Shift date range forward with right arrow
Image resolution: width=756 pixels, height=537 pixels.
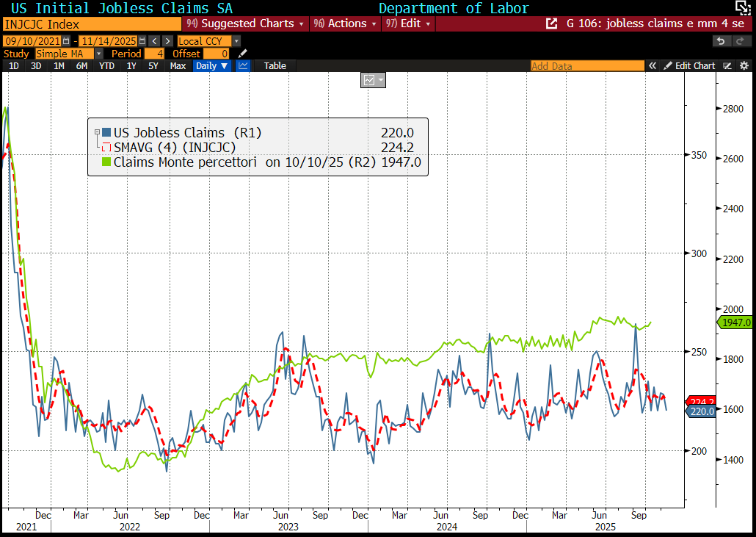click(x=167, y=41)
